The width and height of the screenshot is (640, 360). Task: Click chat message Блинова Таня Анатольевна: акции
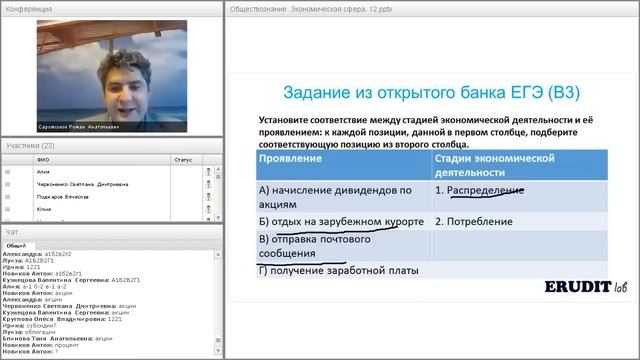57,338
